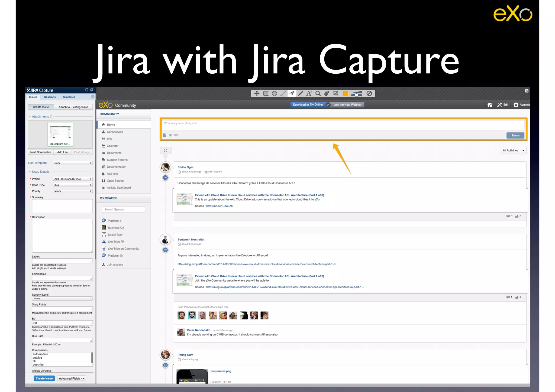555x392 pixels.
Task: Click the refresh activity stream icon
Action: [165, 151]
